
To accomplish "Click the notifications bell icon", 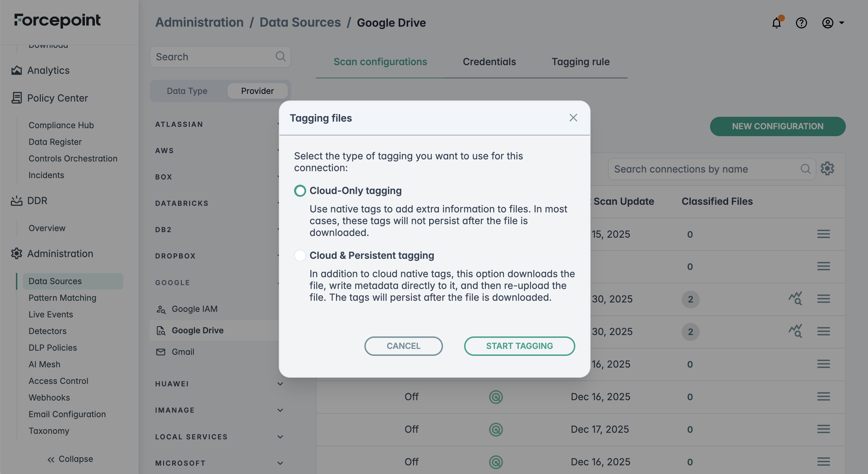I will (x=777, y=23).
